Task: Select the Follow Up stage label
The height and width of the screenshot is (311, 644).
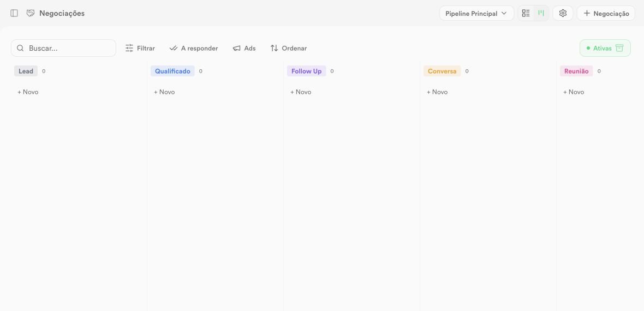Action: 306,71
